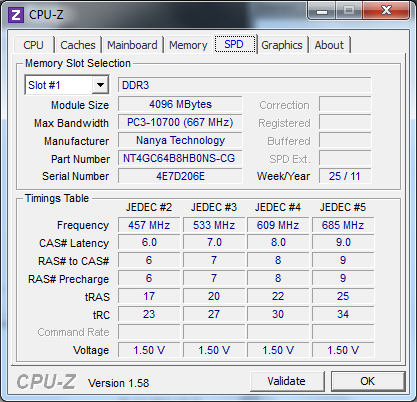Screen dimensions: 417x402
Task: Click the DDR3 memory type field
Action: (245, 85)
